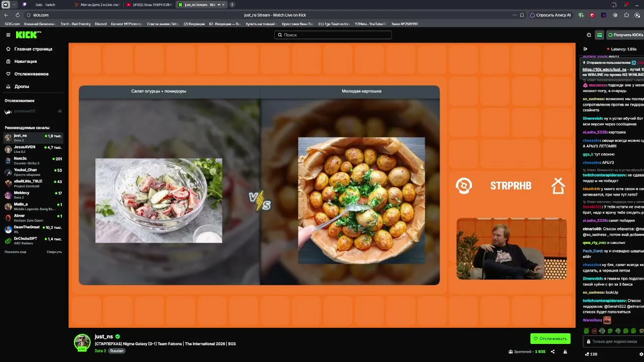
Task: Go to Главная страница in sidebar
Action: 33,49
